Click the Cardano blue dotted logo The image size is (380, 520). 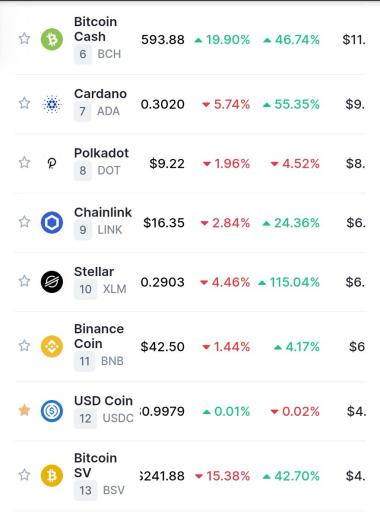[52, 104]
